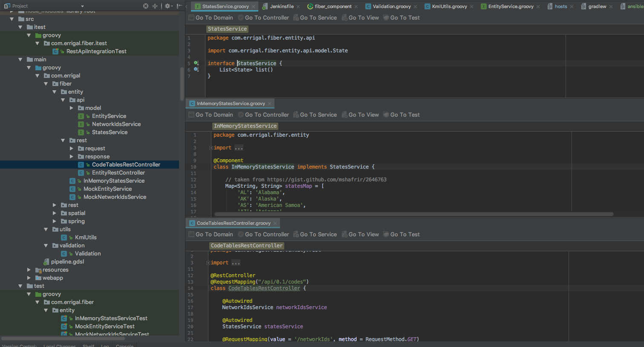The image size is (644, 347).
Task: Click Go To Controller in the StatesService editor
Action: click(263, 18)
